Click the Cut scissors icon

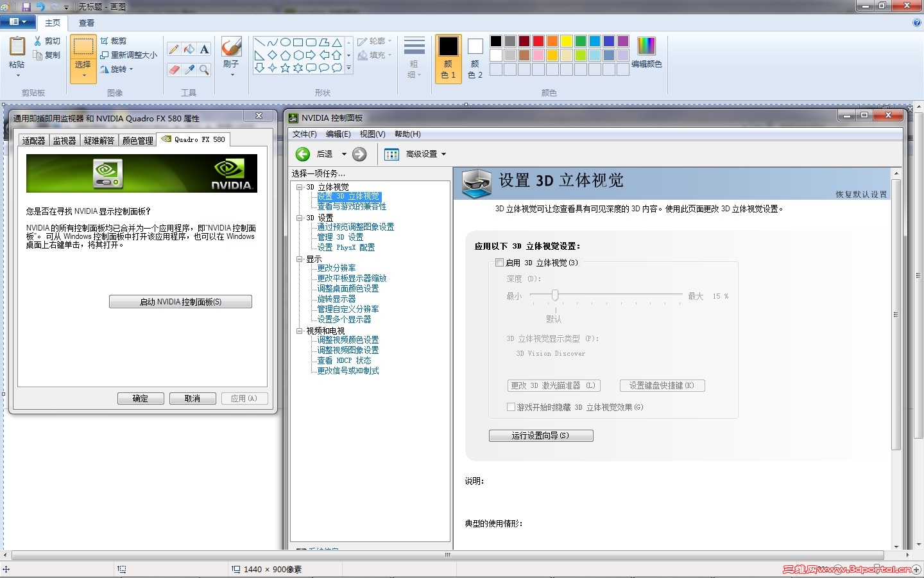(x=38, y=41)
